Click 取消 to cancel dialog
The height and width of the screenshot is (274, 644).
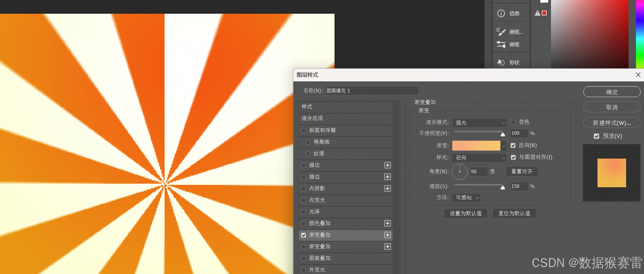(x=612, y=107)
